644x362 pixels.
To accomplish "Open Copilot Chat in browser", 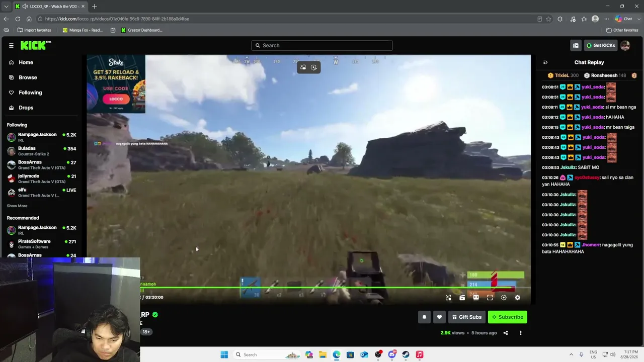I will coord(624,19).
